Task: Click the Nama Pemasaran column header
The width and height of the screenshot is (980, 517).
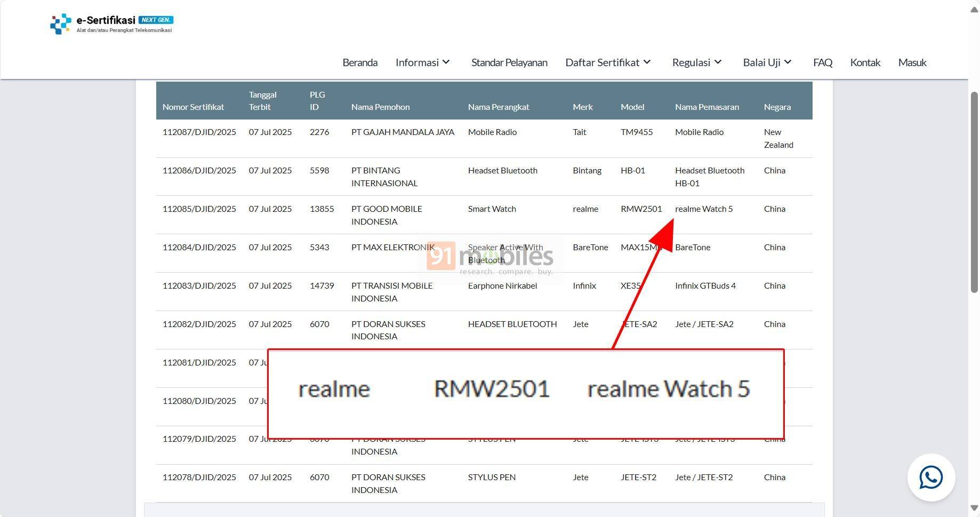Action: pyautogui.click(x=707, y=107)
